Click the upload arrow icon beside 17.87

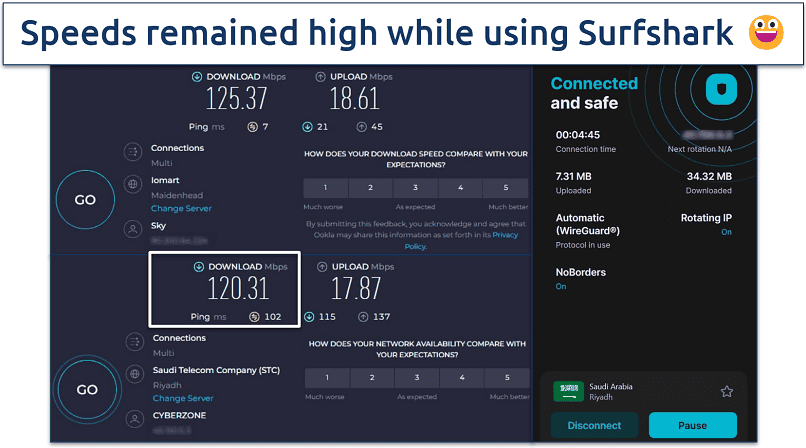(x=322, y=267)
